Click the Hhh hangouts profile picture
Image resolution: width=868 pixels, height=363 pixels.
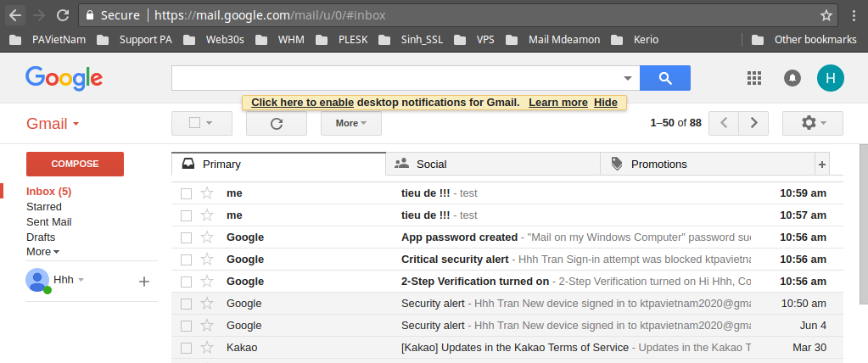point(37,280)
